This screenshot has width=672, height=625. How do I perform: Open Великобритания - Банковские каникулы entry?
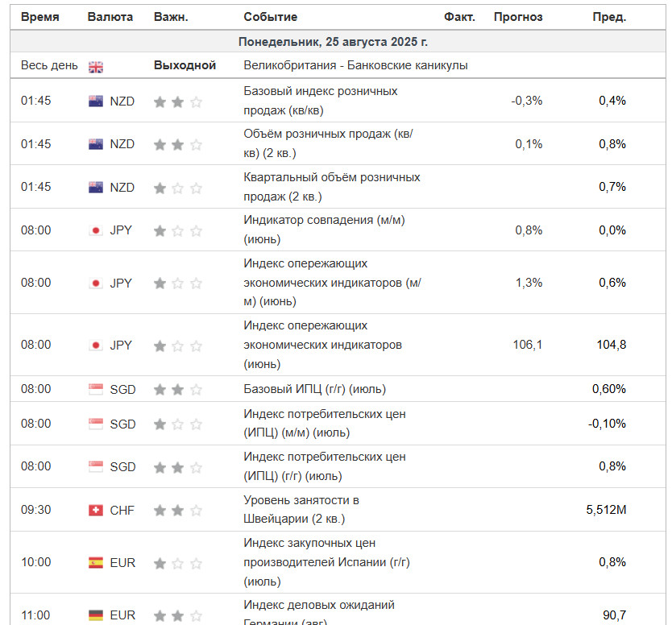coord(355,65)
